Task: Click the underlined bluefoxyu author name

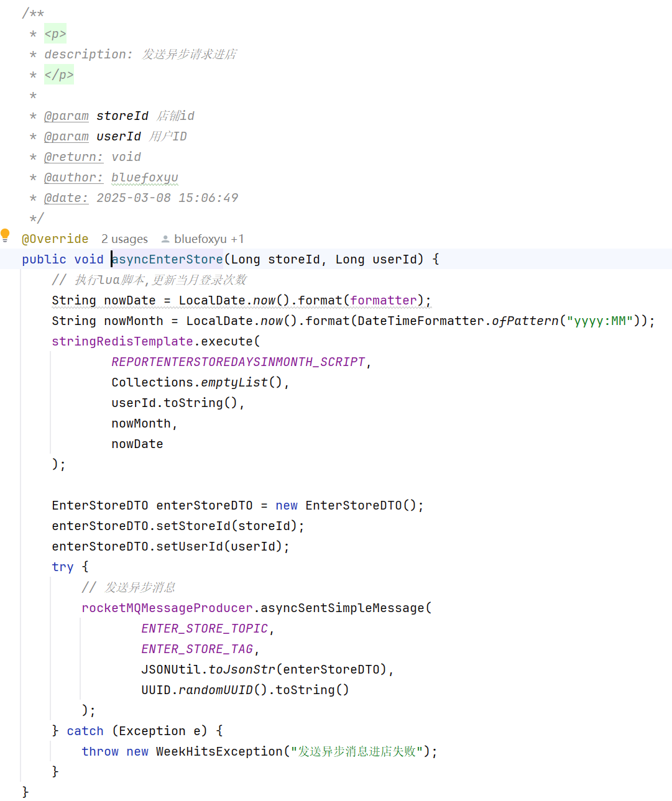Action: [145, 178]
